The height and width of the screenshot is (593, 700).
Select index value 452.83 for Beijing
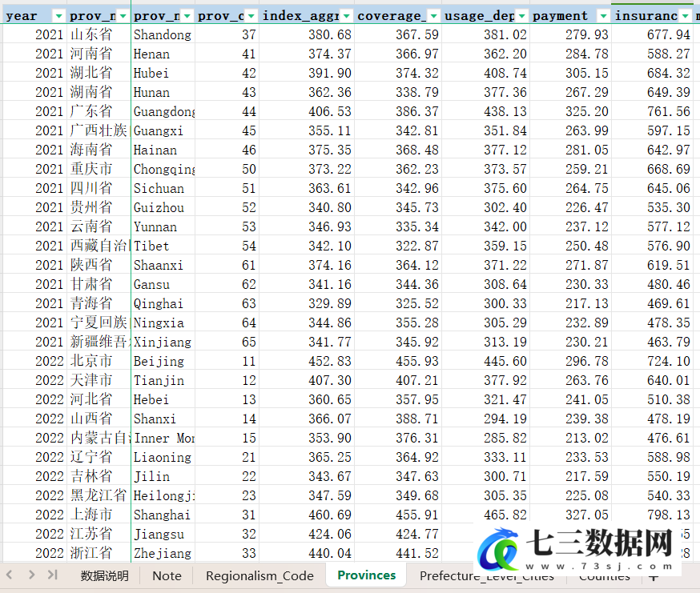click(307, 361)
